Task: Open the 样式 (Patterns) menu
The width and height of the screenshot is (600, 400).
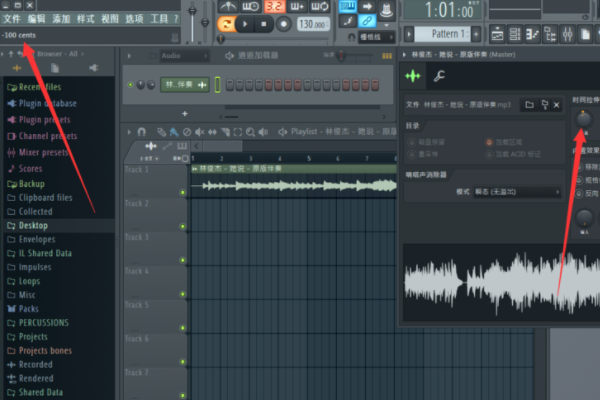Action: click(x=85, y=19)
